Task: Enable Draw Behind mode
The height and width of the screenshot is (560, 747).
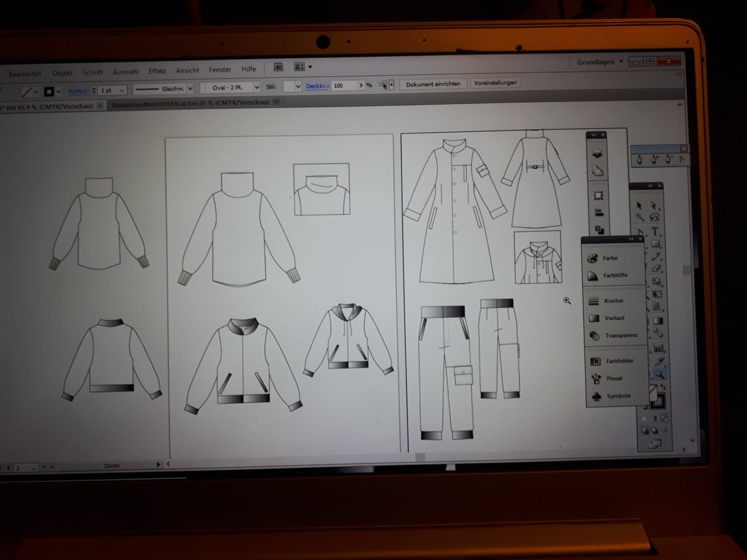Action: (x=654, y=431)
